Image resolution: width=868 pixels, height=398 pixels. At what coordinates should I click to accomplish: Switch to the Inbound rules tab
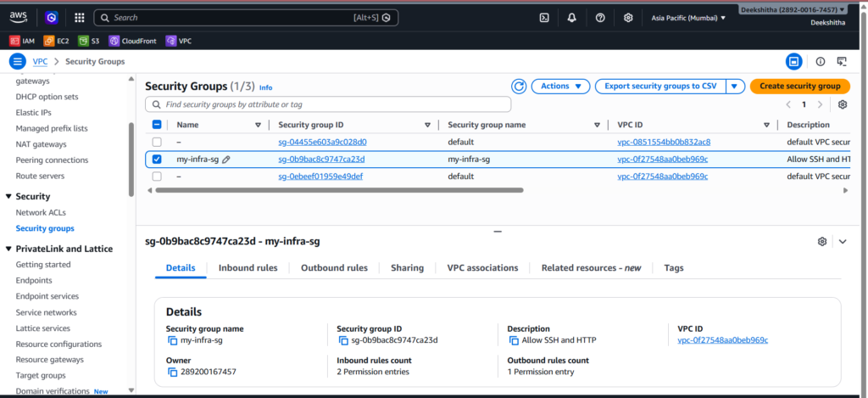pos(248,268)
